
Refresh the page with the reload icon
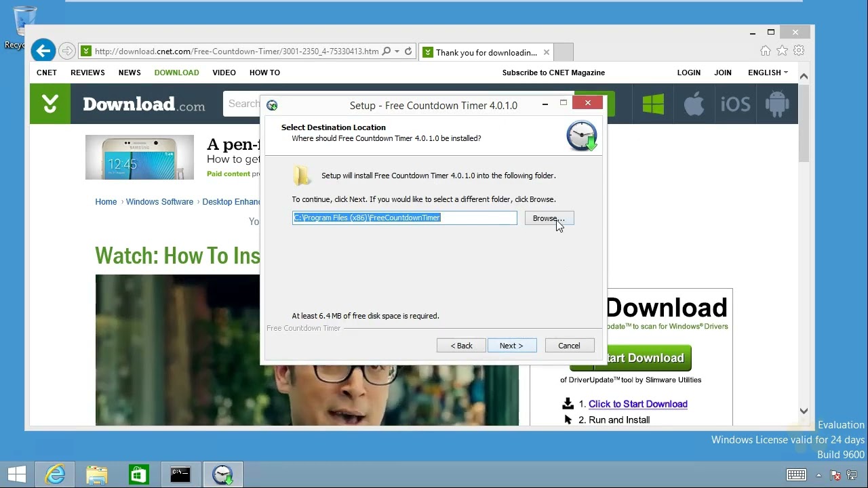pos(408,52)
